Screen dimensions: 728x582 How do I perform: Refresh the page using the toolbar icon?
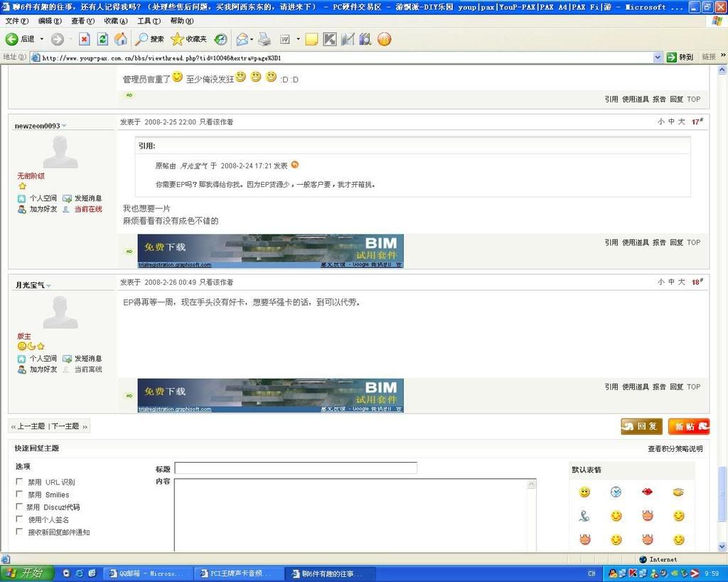[x=102, y=39]
